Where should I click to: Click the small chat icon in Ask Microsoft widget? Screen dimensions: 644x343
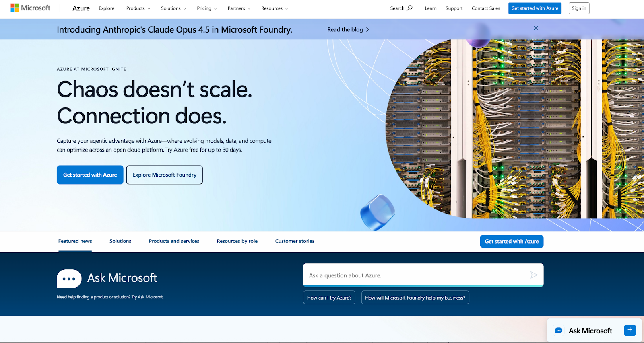coord(559,331)
